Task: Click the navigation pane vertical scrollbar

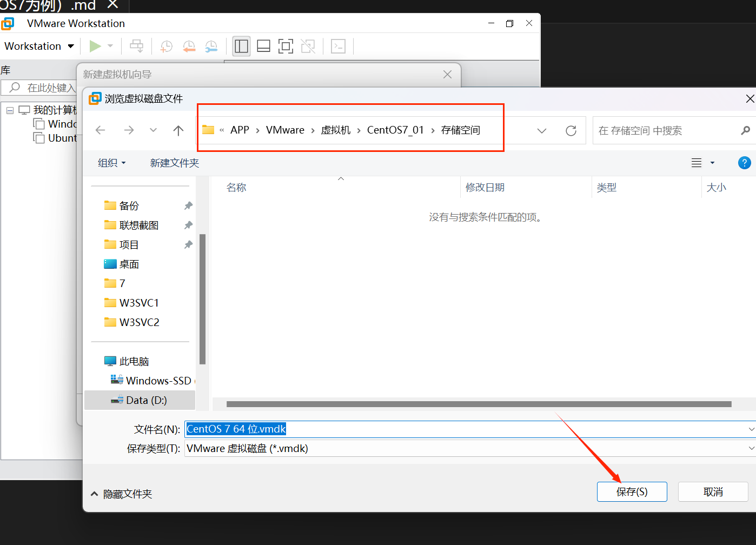Action: click(x=203, y=299)
